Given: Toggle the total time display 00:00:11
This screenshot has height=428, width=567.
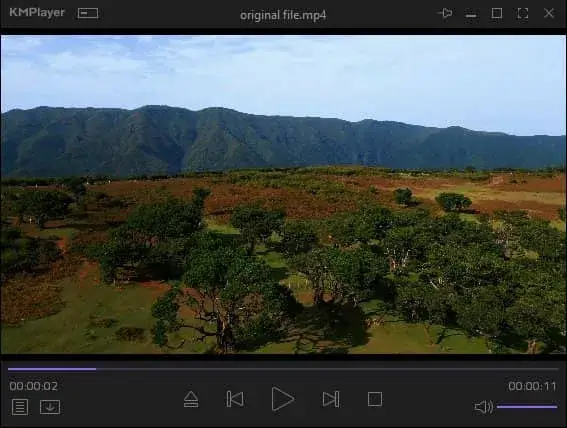Looking at the screenshot, I should point(532,386).
